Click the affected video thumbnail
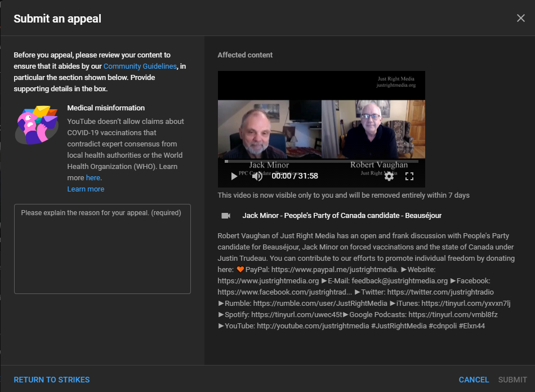This screenshot has height=392, width=535. pyautogui.click(x=322, y=129)
